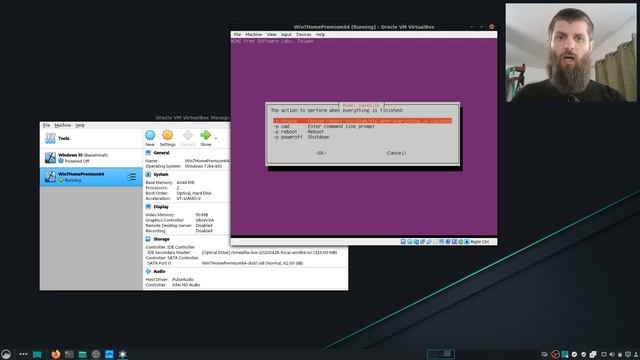Open Devices menu in running VM window
This screenshot has height=360, width=640.
(304, 35)
